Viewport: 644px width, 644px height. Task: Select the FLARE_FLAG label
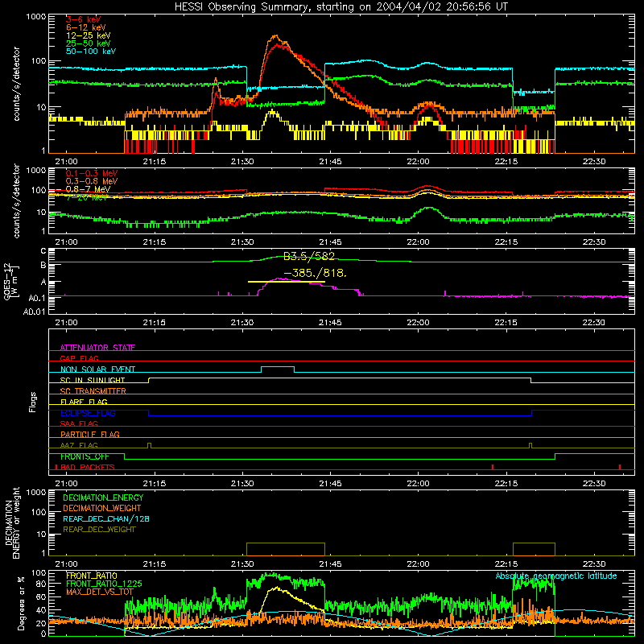click(84, 402)
